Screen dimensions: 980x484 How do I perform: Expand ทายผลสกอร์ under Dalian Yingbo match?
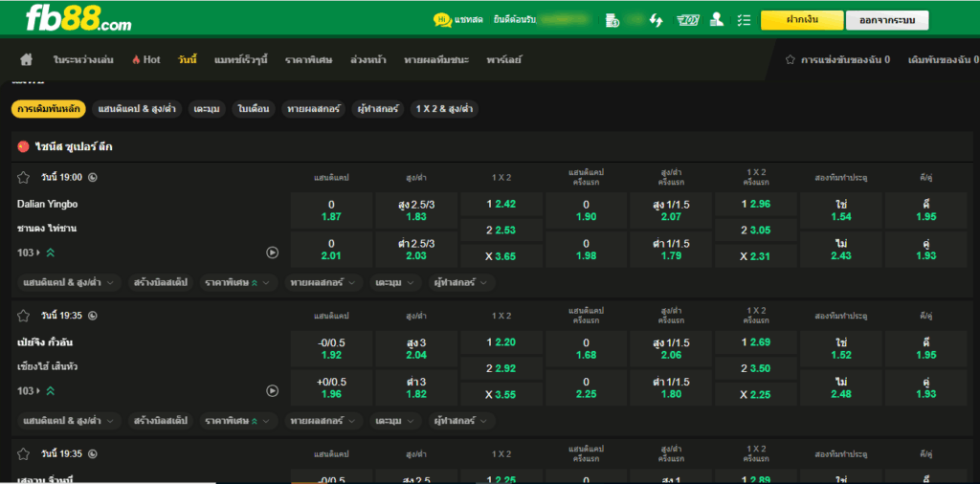(323, 283)
